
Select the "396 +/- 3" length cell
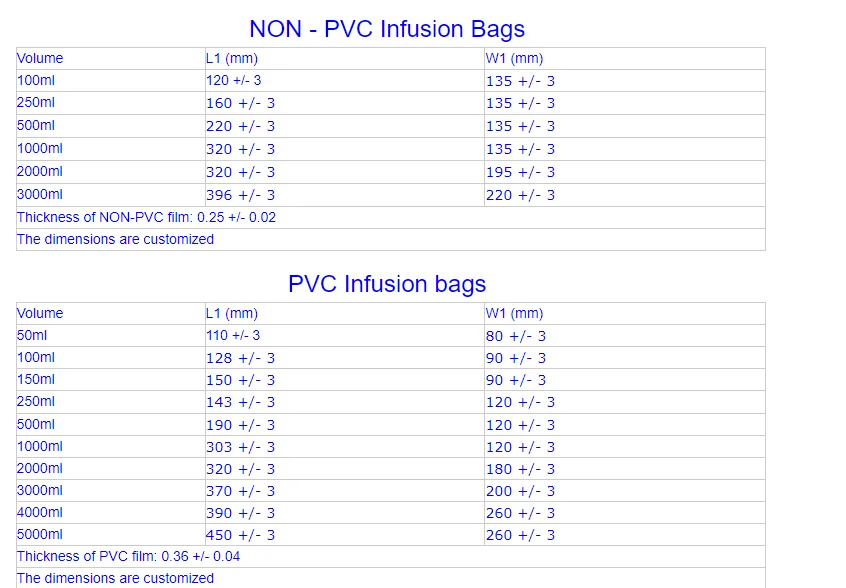(x=240, y=195)
